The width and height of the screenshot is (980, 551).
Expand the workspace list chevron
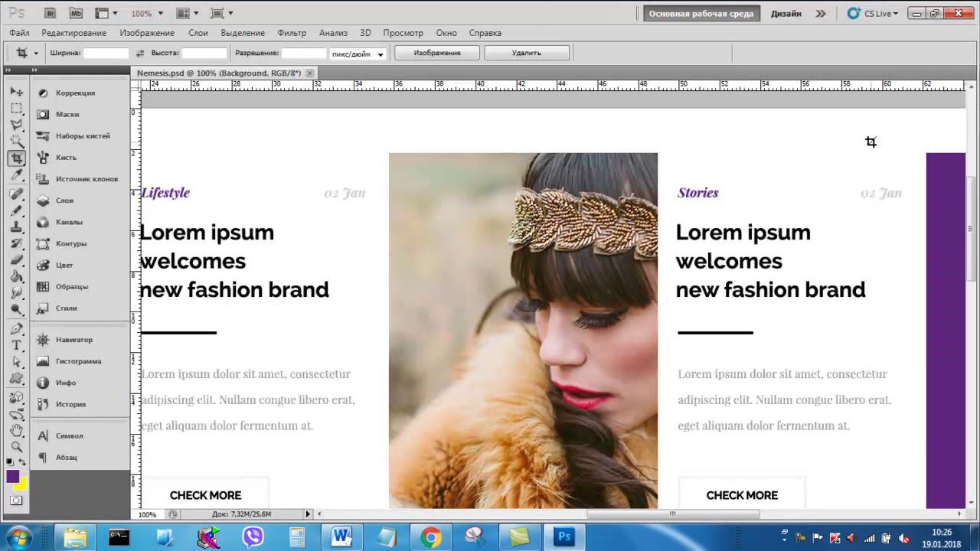pyautogui.click(x=821, y=13)
